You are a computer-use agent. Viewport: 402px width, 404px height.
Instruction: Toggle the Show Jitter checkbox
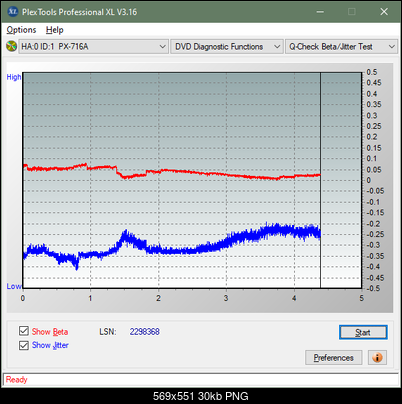click(24, 345)
